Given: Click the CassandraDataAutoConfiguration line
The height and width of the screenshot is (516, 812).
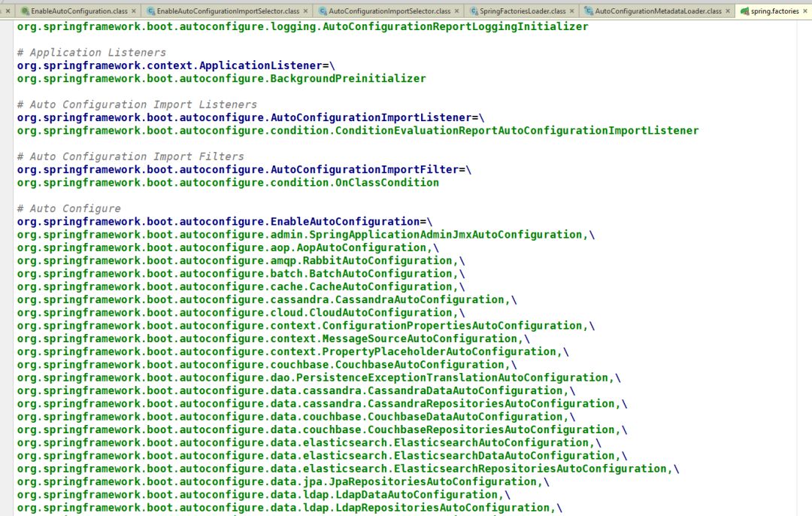Looking at the screenshot, I should tap(295, 390).
